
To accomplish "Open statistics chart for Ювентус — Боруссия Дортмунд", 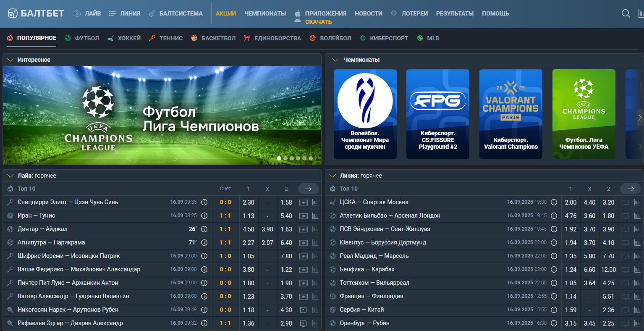I will click(x=637, y=243).
